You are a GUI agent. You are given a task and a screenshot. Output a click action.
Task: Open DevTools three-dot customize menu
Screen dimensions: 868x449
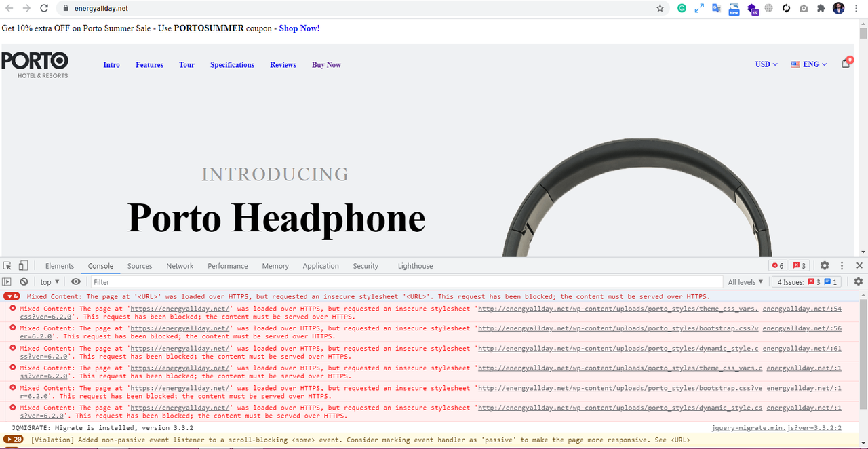click(x=842, y=266)
